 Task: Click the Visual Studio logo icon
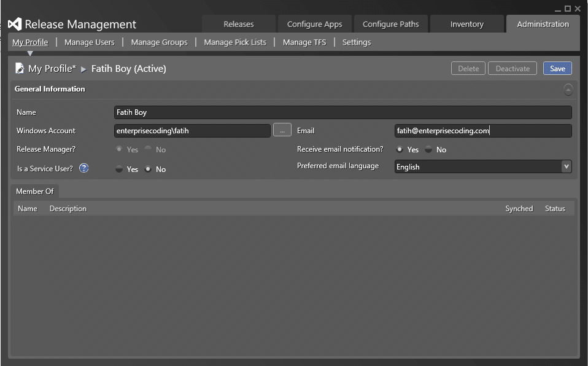click(15, 25)
